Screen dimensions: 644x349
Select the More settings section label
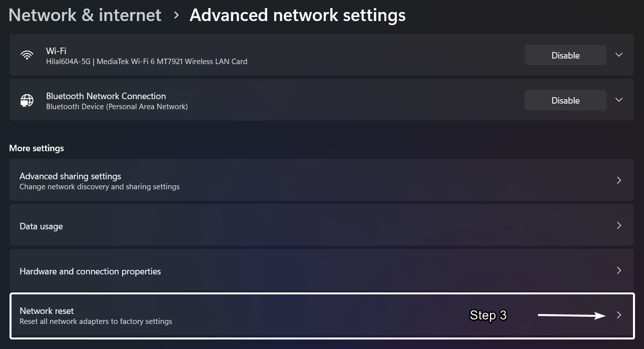(x=36, y=148)
